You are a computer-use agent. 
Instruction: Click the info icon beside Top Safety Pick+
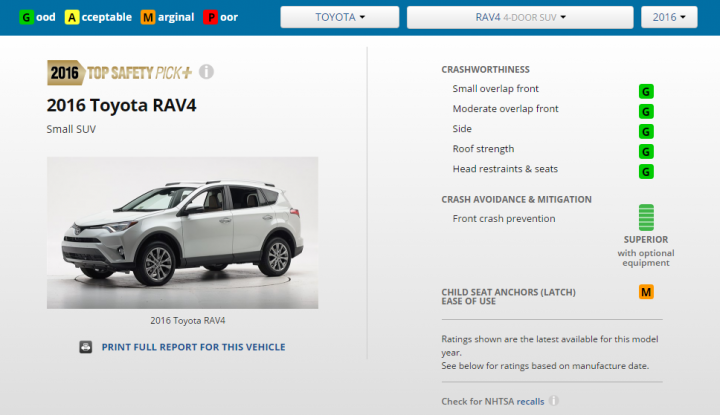pos(206,72)
